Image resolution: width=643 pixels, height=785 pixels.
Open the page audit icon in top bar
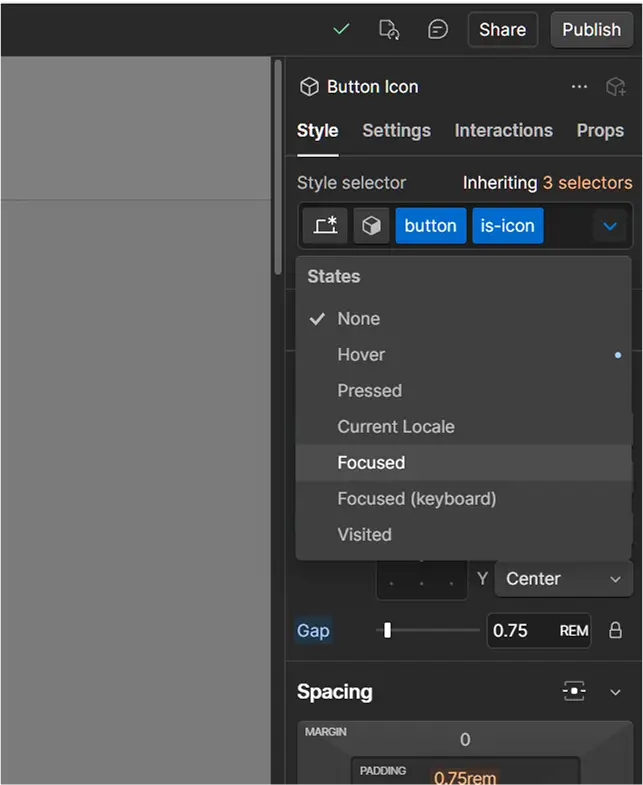coord(389,30)
